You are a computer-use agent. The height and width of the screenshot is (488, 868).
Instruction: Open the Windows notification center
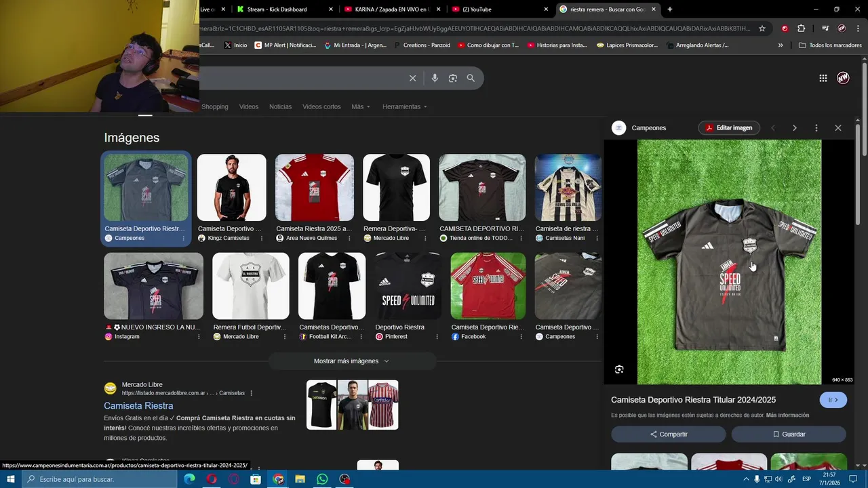coord(853,479)
